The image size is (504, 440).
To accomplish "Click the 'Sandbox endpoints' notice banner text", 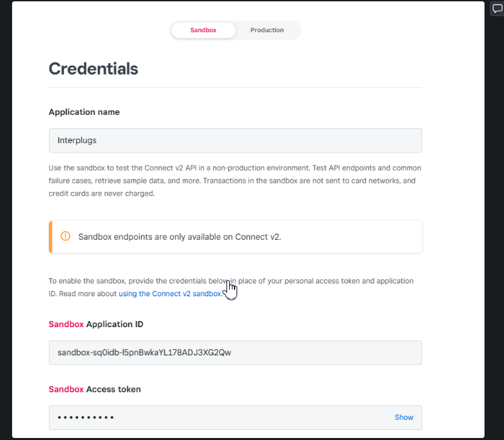I will (x=179, y=236).
